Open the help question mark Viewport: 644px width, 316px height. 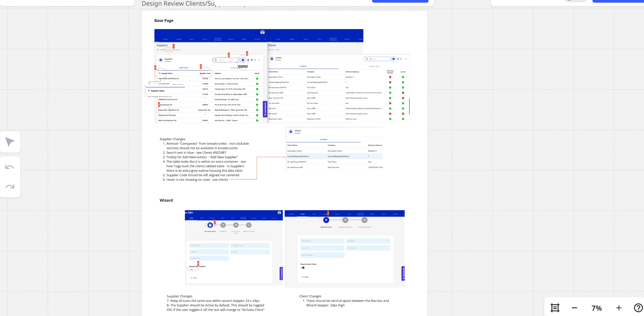pyautogui.click(x=638, y=308)
